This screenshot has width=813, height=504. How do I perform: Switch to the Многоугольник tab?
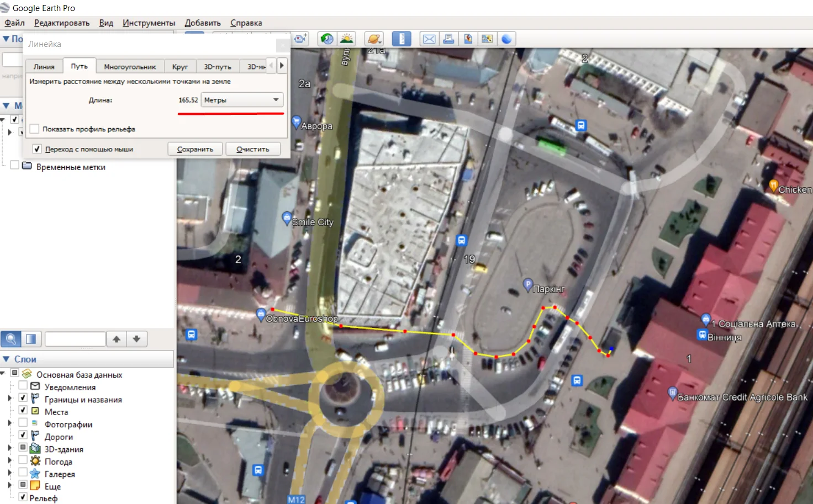point(130,66)
